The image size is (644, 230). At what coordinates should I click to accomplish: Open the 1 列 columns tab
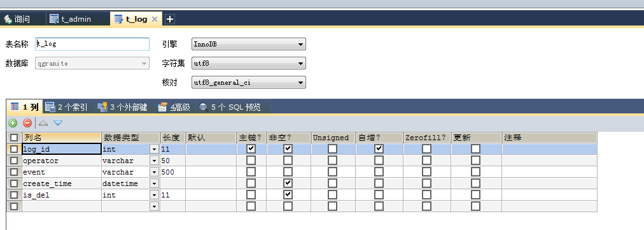click(24, 107)
